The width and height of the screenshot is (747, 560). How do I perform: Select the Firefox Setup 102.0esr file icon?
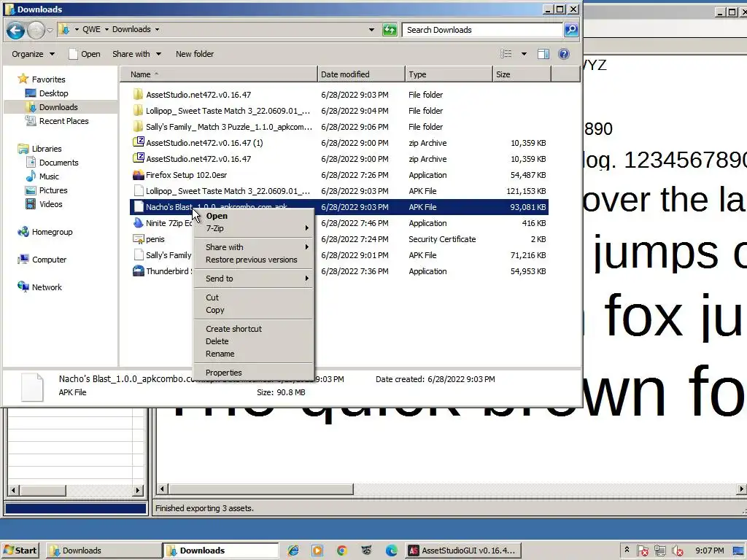pyautogui.click(x=138, y=175)
